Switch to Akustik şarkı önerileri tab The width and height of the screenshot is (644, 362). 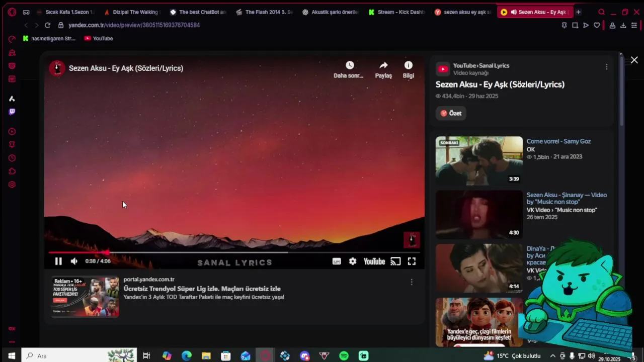tap(331, 12)
